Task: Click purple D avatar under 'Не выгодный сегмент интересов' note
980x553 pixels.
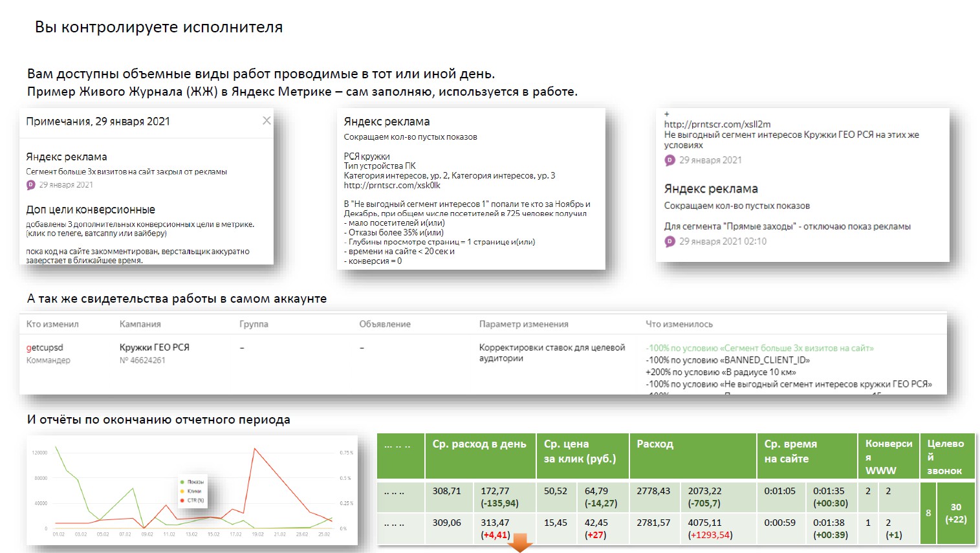Action: pyautogui.click(x=670, y=160)
